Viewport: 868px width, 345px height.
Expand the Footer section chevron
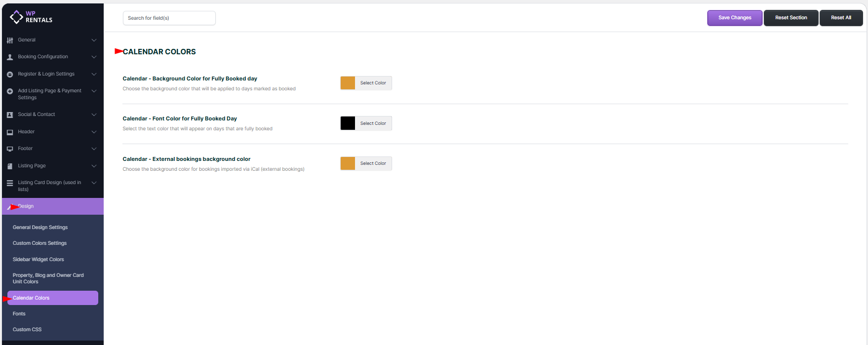point(94,149)
